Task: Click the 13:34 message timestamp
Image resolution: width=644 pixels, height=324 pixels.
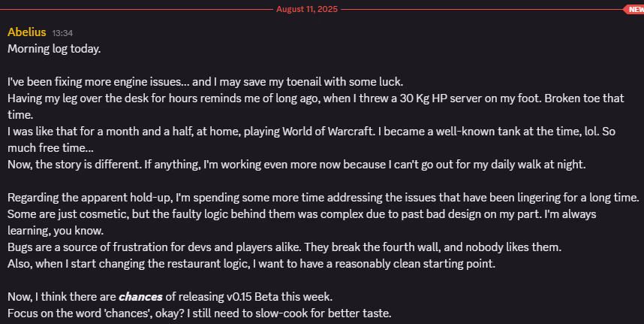Action: [x=62, y=33]
